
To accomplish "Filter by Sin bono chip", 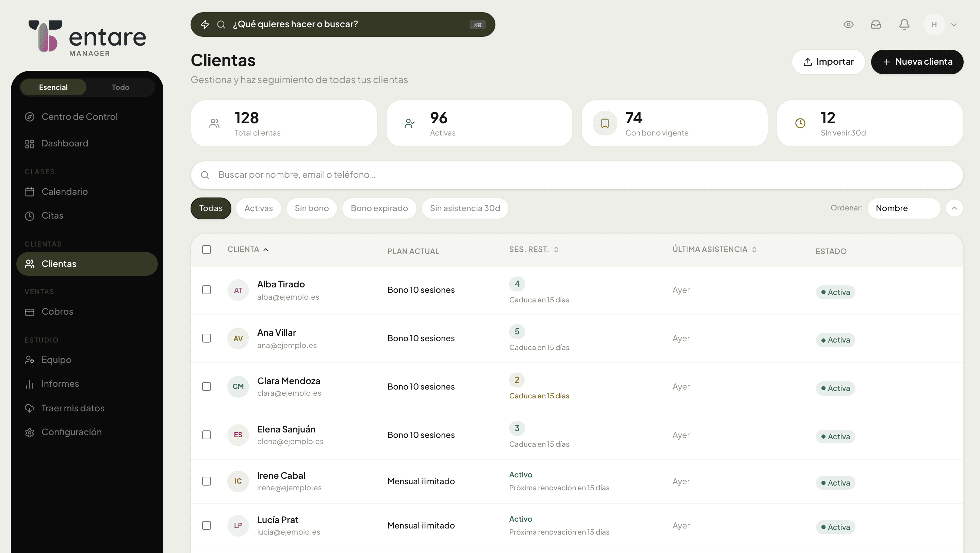I will point(312,208).
